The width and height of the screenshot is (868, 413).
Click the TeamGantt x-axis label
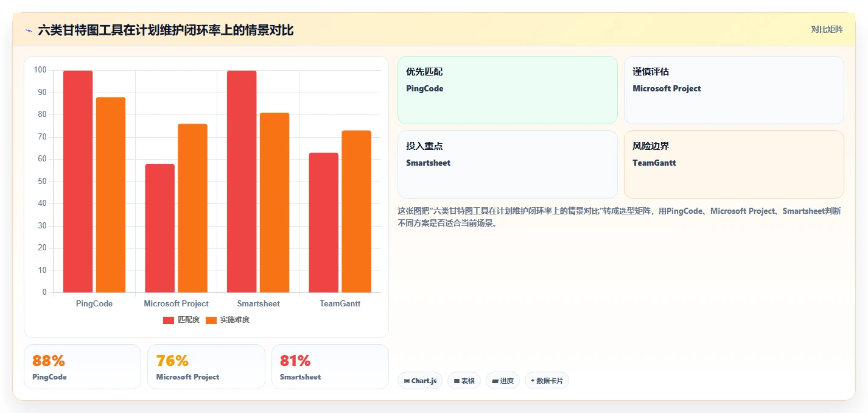pyautogui.click(x=340, y=303)
